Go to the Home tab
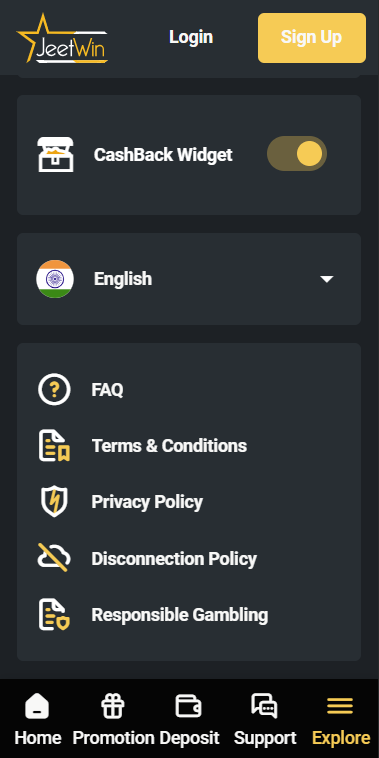The height and width of the screenshot is (758, 379). pyautogui.click(x=38, y=719)
